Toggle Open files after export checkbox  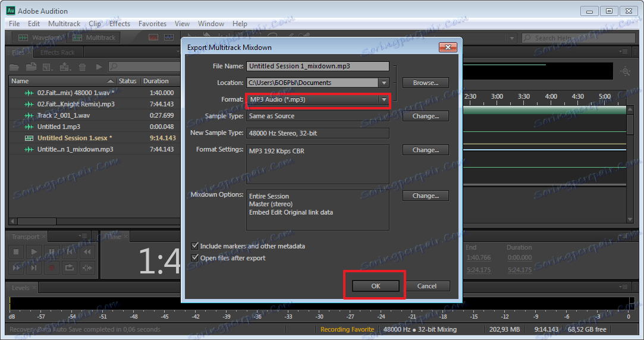pyautogui.click(x=195, y=258)
